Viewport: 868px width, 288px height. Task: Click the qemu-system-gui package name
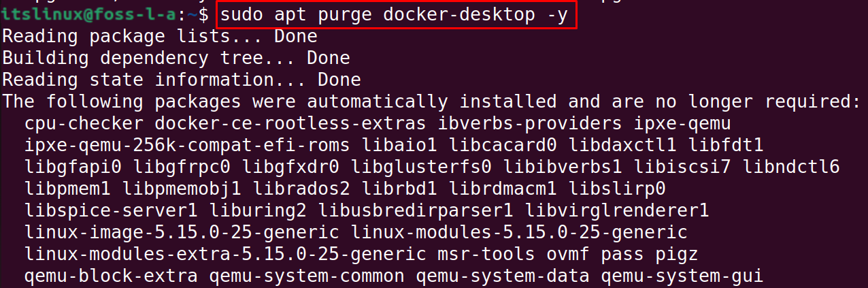(x=688, y=276)
